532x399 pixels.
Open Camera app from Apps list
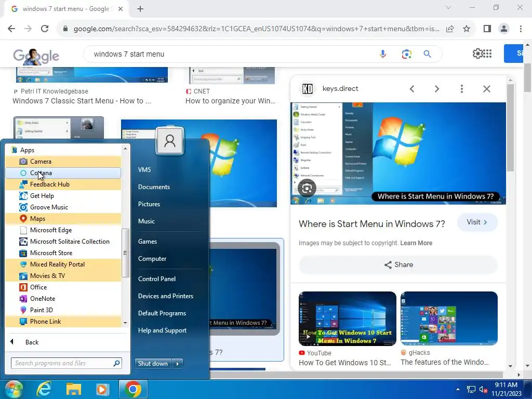click(63, 162)
